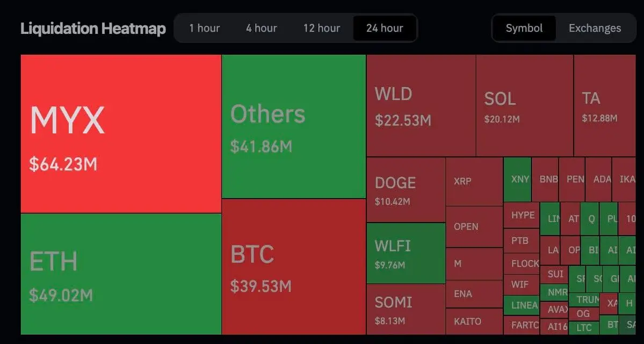Select the WLFI $9.76M tile
Image resolution: width=644 pixels, height=344 pixels.
tap(406, 253)
